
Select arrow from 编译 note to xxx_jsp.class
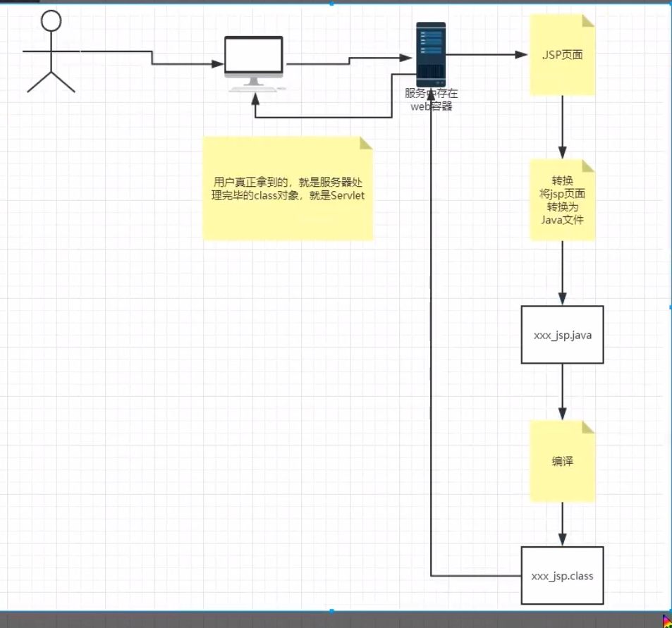pyautogui.click(x=562, y=522)
